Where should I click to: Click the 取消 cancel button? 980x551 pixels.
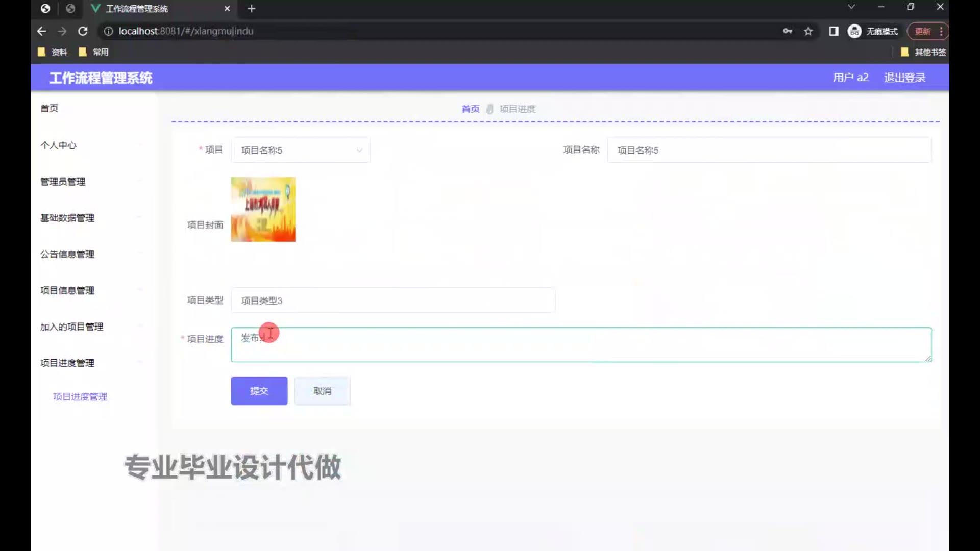point(322,391)
